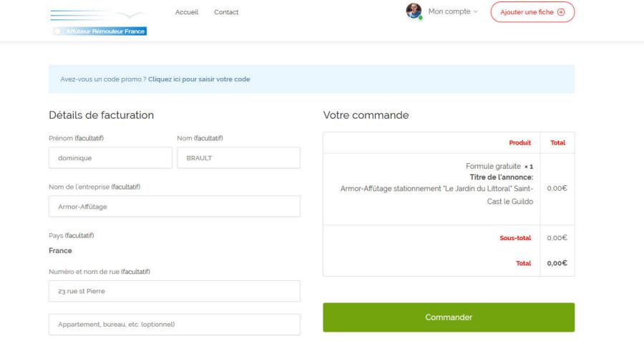Open the Mon compte account menu

[449, 12]
